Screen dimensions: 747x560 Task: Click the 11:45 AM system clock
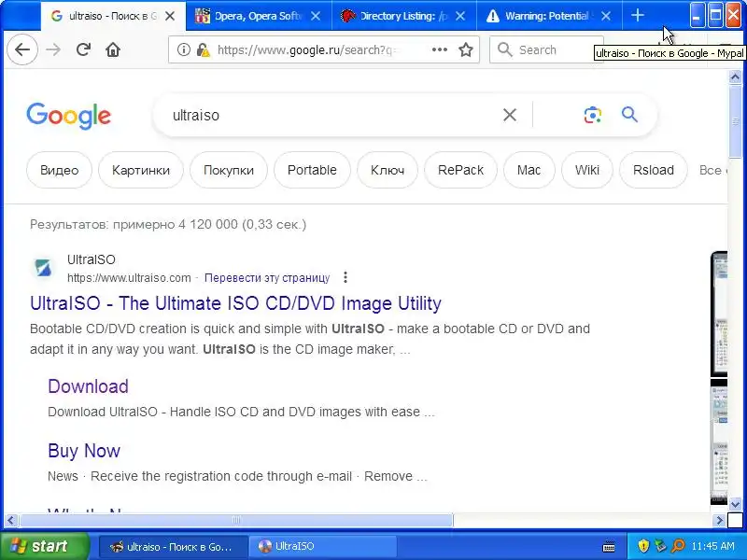712,546
